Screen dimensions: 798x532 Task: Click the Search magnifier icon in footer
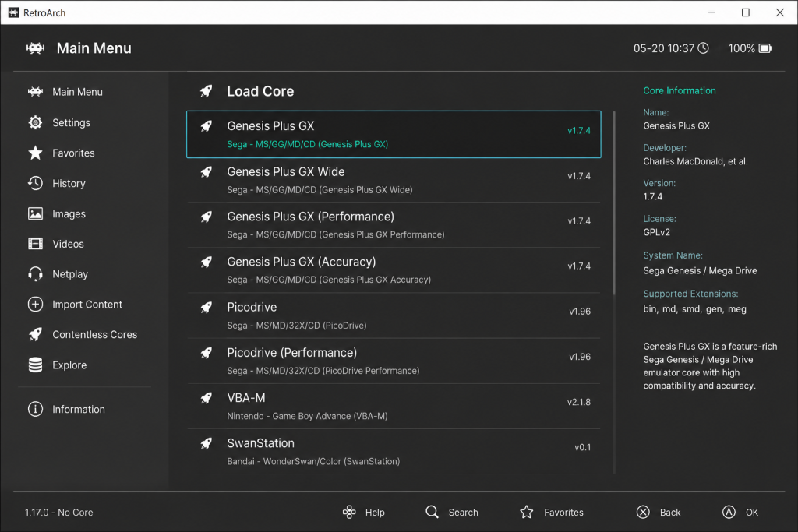(432, 512)
